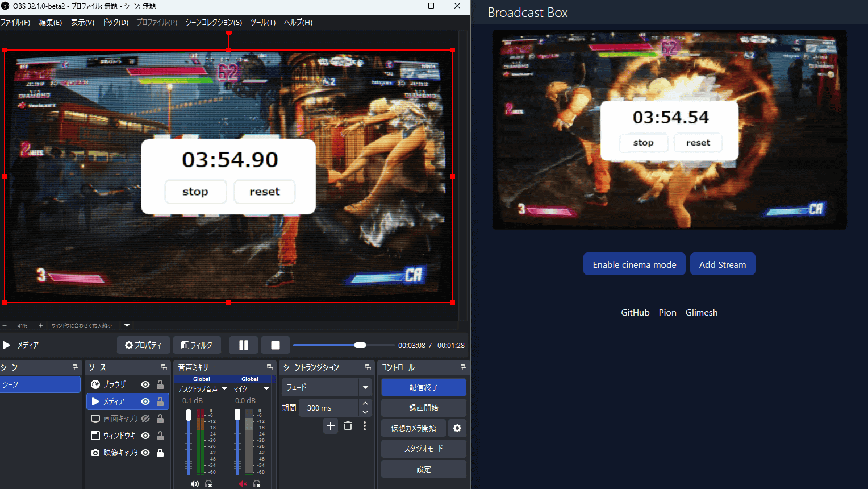This screenshot has width=868, height=489.
Task: Pause the media source playback
Action: [x=244, y=345]
